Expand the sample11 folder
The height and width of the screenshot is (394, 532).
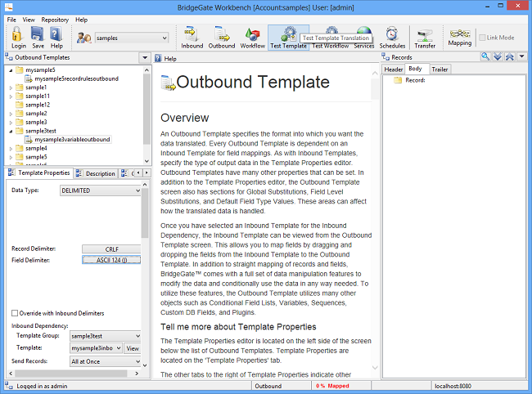click(11, 96)
